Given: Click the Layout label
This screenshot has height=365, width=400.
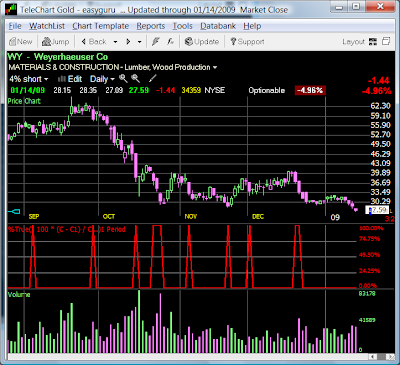Looking at the screenshot, I should coord(354,42).
